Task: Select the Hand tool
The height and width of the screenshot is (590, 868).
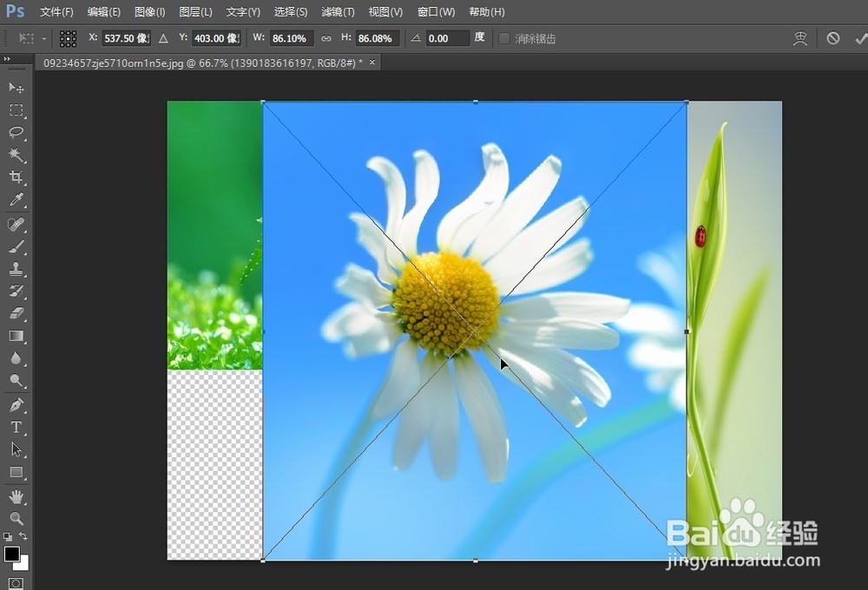Action: tap(16, 496)
